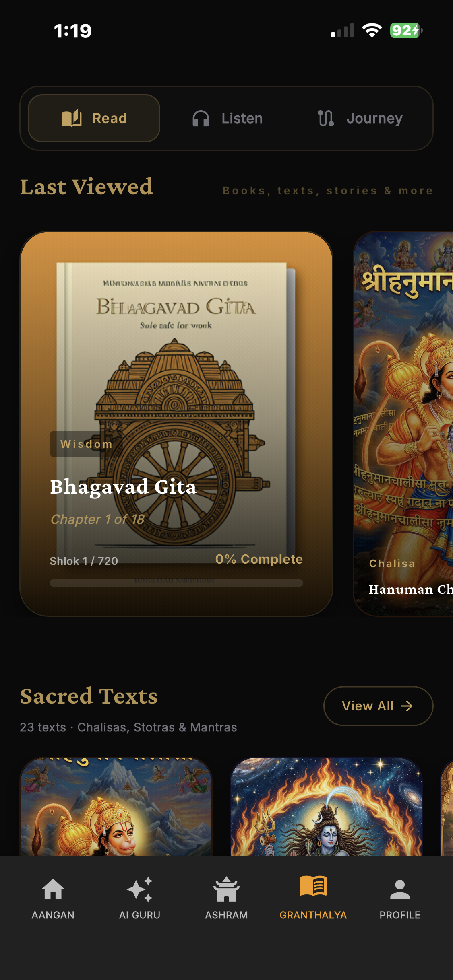Switch to the Journey tab

(x=360, y=118)
